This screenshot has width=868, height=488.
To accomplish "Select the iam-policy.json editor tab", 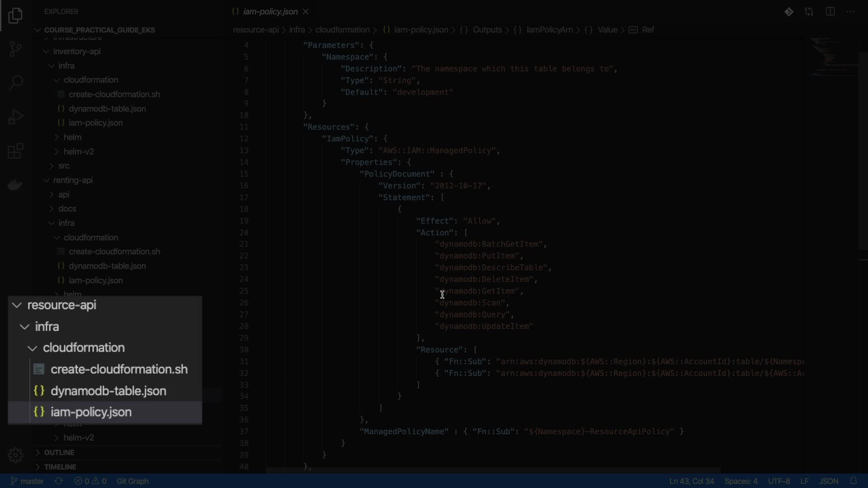I will pos(270,12).
